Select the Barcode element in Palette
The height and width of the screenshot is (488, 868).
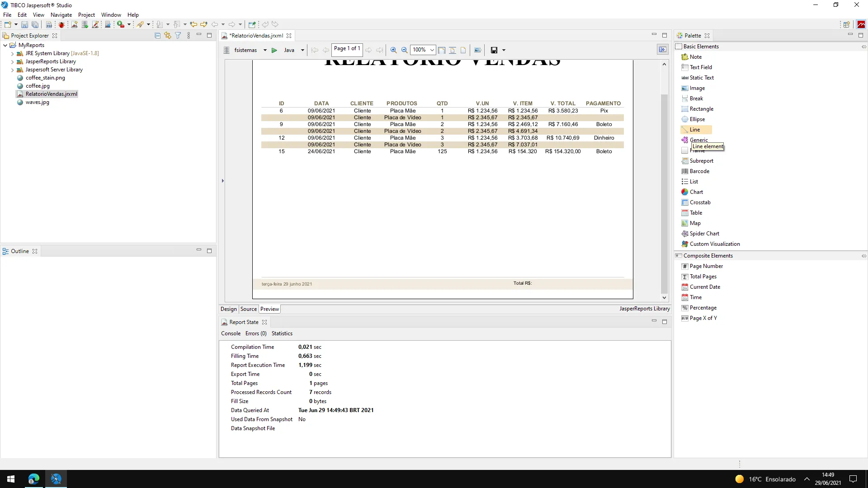tap(699, 171)
